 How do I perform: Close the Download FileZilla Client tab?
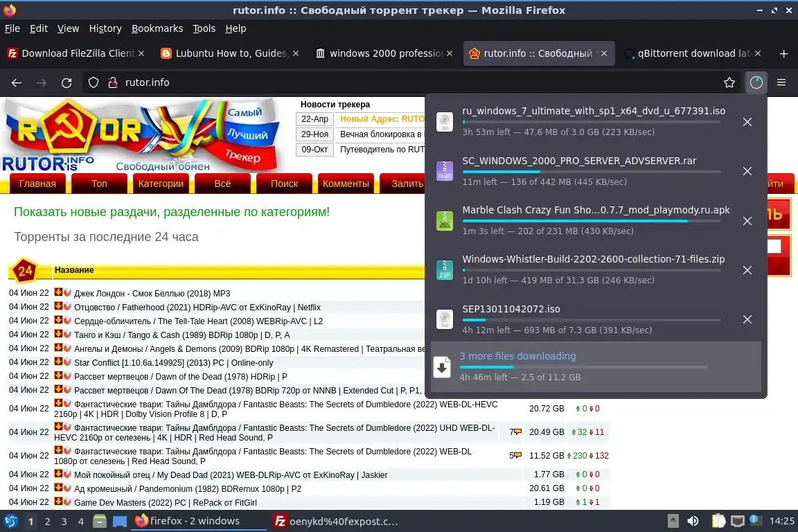click(x=141, y=53)
